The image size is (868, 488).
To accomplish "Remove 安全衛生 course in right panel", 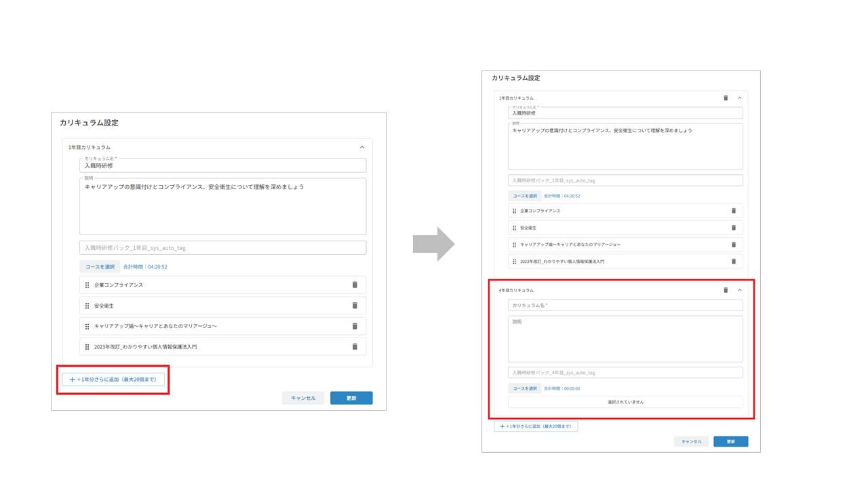I will tap(734, 228).
